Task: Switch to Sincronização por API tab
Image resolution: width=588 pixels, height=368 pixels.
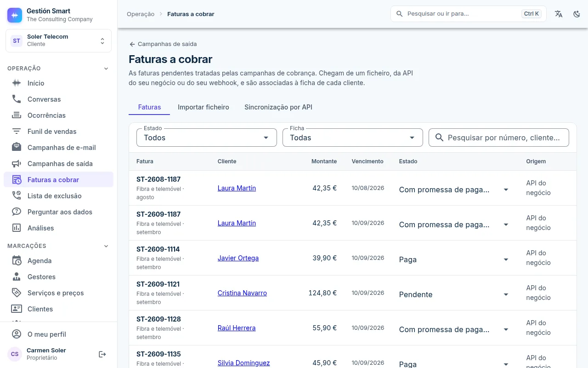Action: [x=278, y=107]
